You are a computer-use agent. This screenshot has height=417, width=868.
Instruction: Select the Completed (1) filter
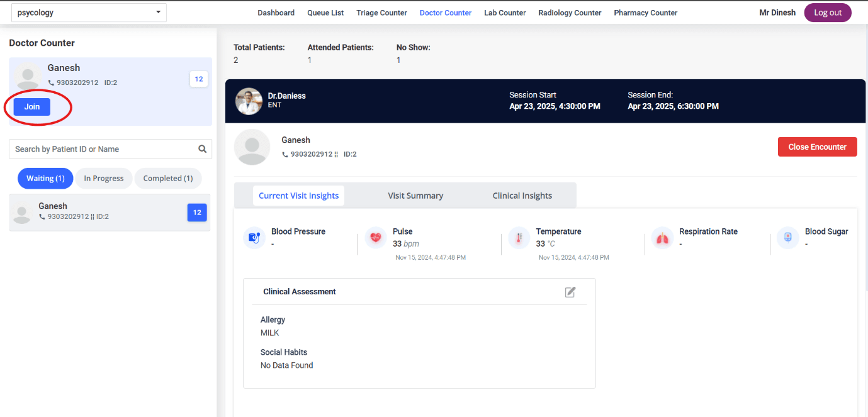(168, 179)
